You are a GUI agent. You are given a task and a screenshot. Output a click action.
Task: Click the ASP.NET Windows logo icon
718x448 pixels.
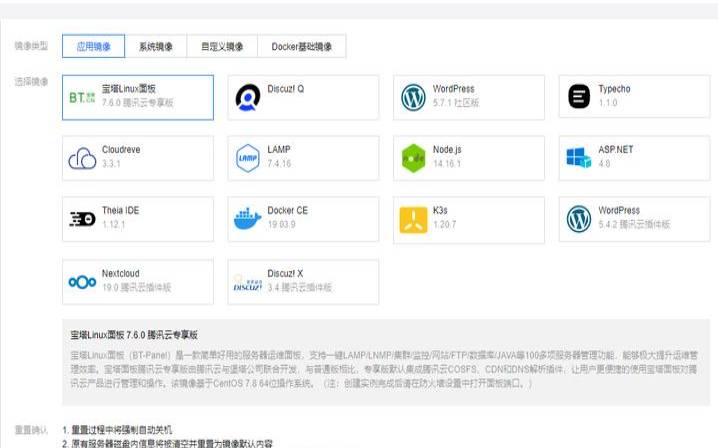point(579,158)
